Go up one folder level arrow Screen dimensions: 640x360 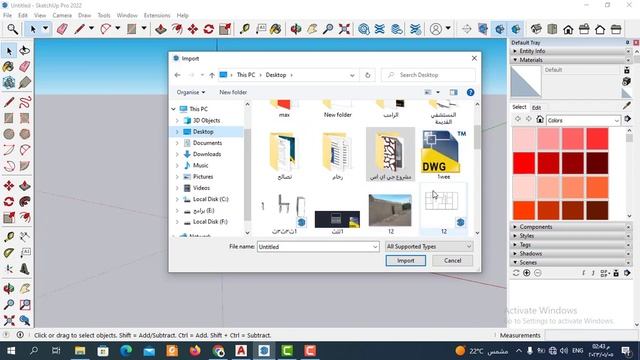(212, 75)
